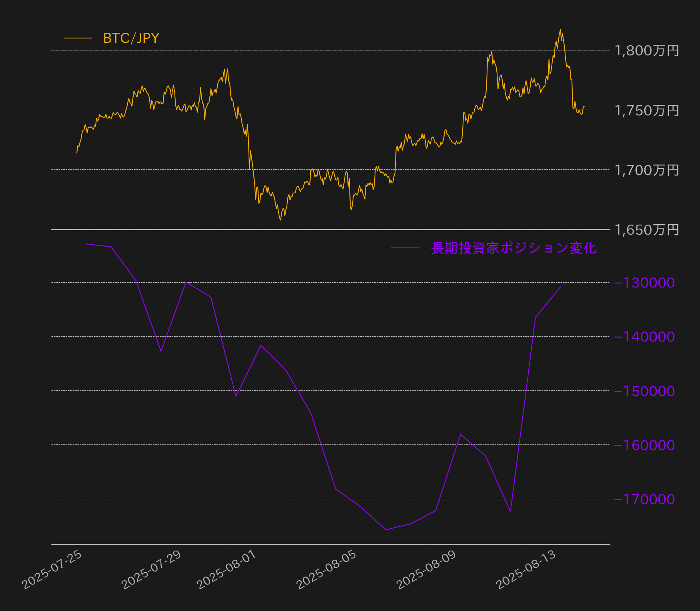This screenshot has width=700, height=611.
Task: Click the 2025-08-01 date label
Action: click(227, 569)
